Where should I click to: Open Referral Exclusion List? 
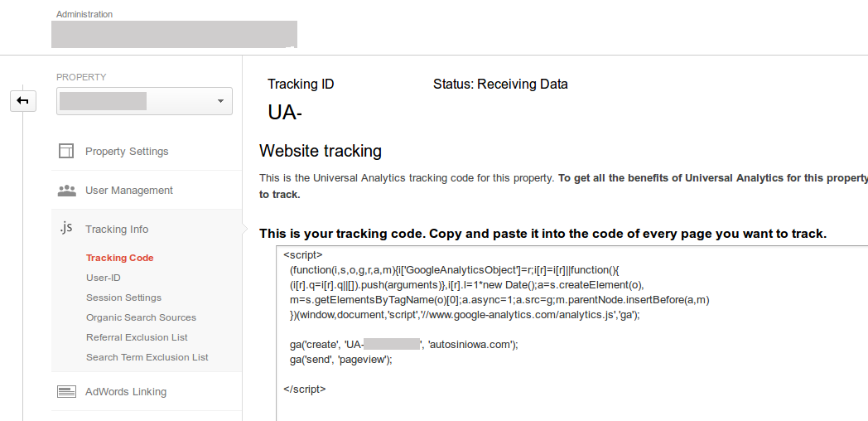tap(137, 337)
